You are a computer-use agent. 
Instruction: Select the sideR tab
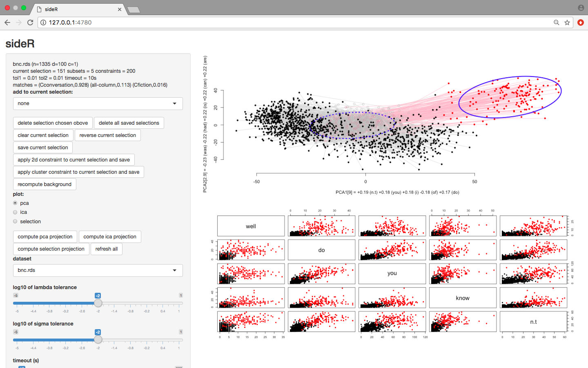[78, 9]
